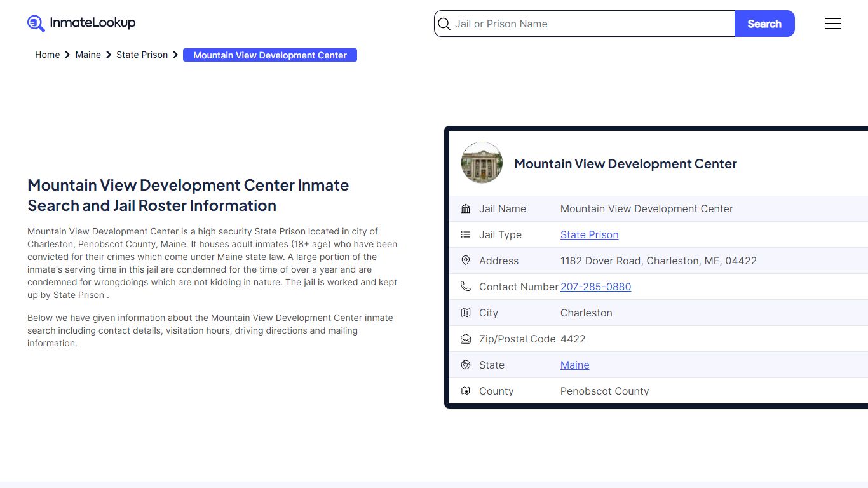This screenshot has height=488, width=868.
Task: Click the Jail Name building icon
Action: tap(466, 209)
